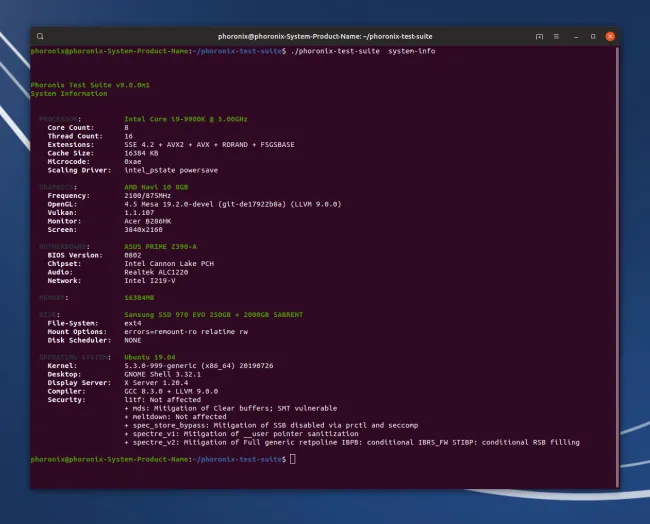Image resolution: width=650 pixels, height=524 pixels.
Task: Click the 3840x2160 screen resolution value
Action: tap(143, 228)
